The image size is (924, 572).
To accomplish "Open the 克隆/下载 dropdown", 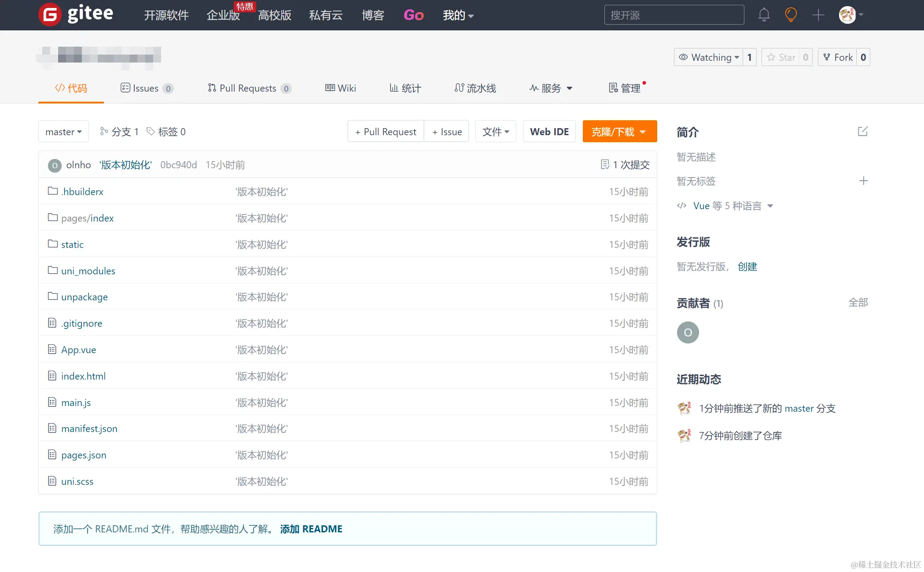I will tap(619, 132).
